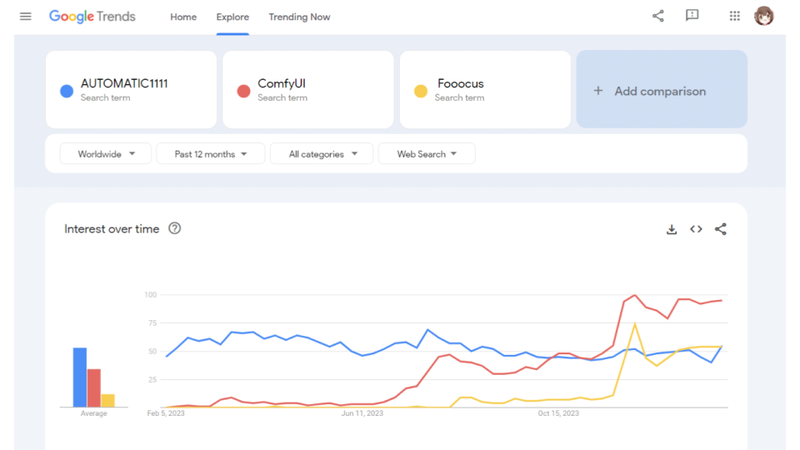This screenshot has height=450, width=800.
Task: Select the Explore tab
Action: pyautogui.click(x=233, y=17)
